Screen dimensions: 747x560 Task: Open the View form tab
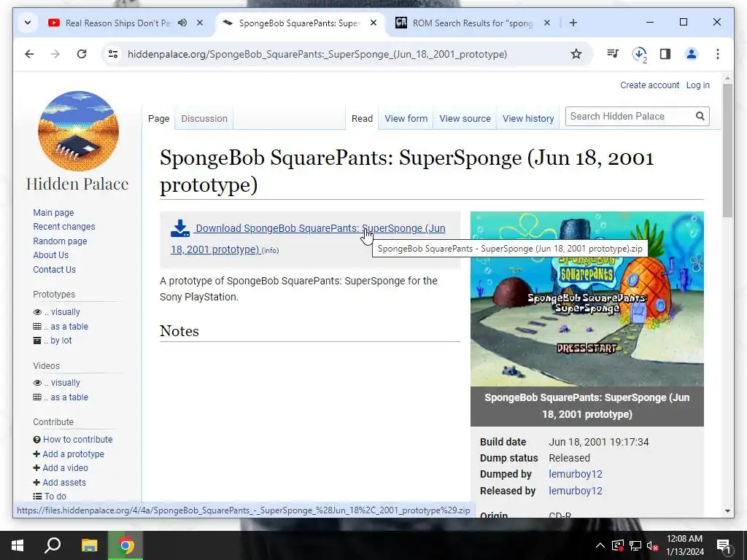[x=406, y=119]
